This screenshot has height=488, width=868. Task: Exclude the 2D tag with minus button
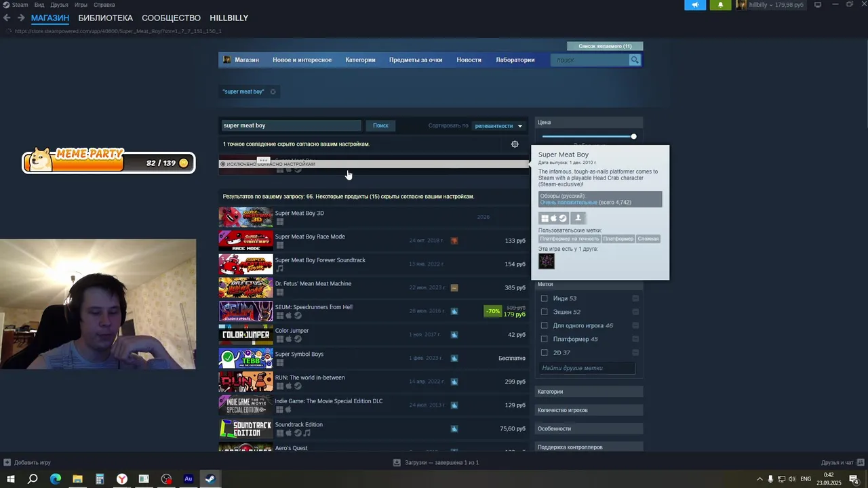coord(635,352)
